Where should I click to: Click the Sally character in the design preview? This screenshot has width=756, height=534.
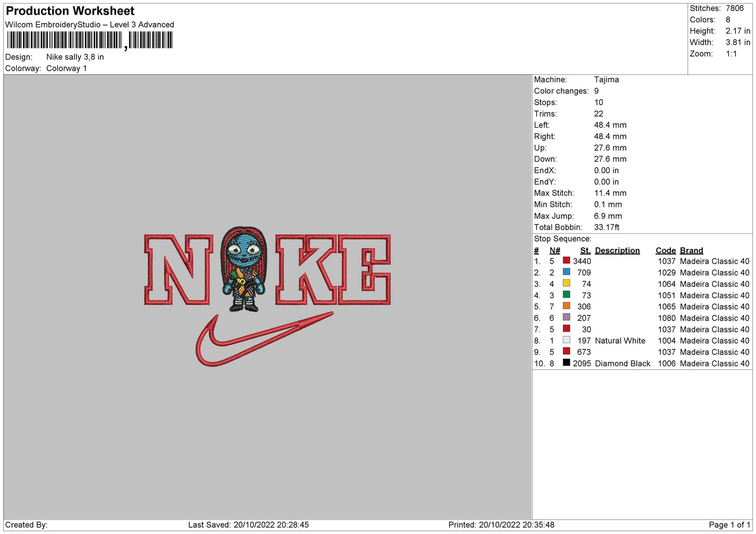pyautogui.click(x=244, y=269)
